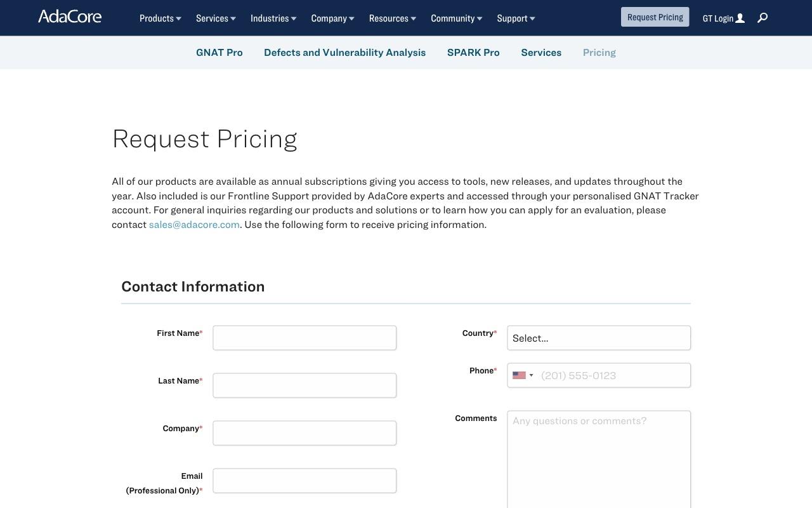Open the US flag country code selector
This screenshot has height=508, width=812.
pyautogui.click(x=523, y=375)
